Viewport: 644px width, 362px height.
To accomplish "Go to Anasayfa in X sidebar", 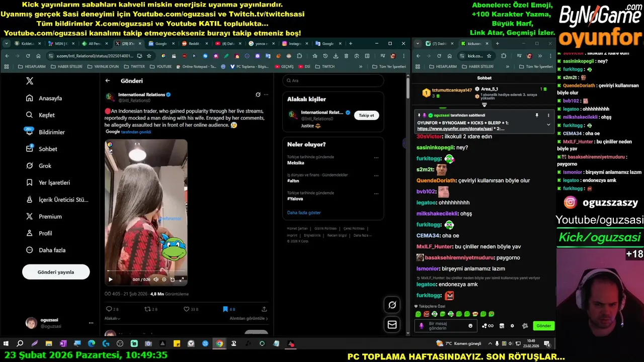I will point(44,98).
